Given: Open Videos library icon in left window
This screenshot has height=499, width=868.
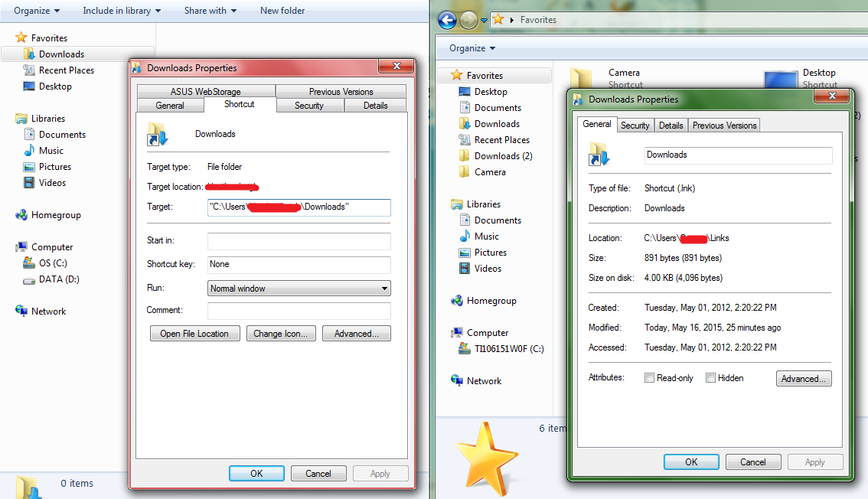Looking at the screenshot, I should (x=29, y=183).
